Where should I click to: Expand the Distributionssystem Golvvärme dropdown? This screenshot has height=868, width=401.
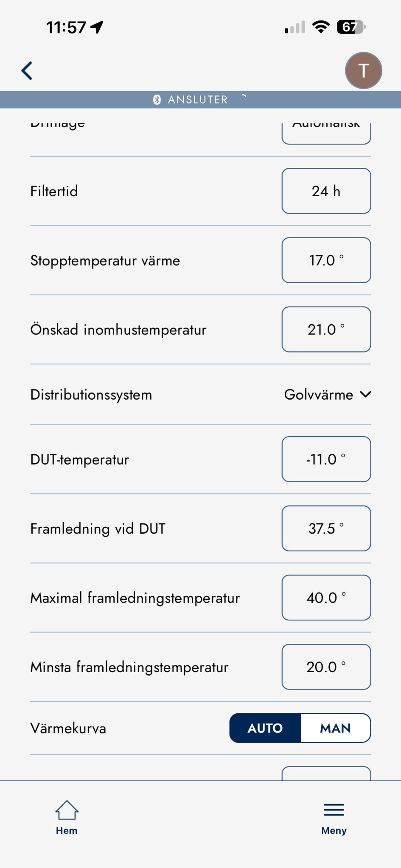pos(319,395)
